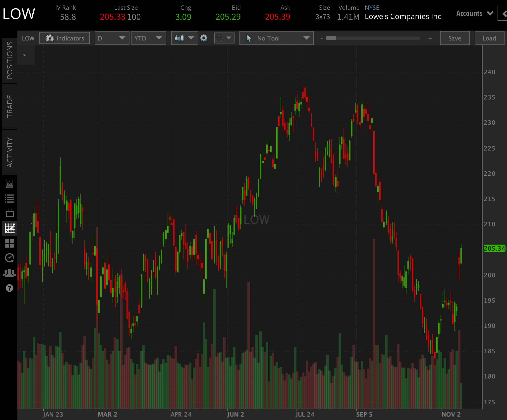Screen dimensions: 507x420
Task: Click the Load button
Action: point(489,38)
